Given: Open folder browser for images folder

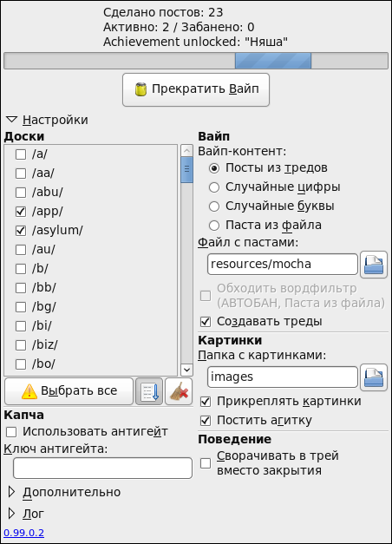Looking at the screenshot, I should (374, 377).
